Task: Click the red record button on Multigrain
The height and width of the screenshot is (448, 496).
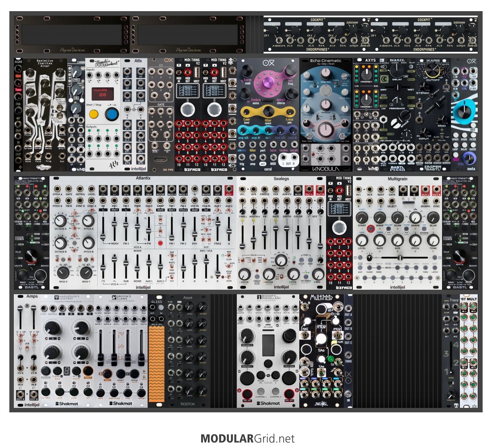Action: tap(370, 228)
